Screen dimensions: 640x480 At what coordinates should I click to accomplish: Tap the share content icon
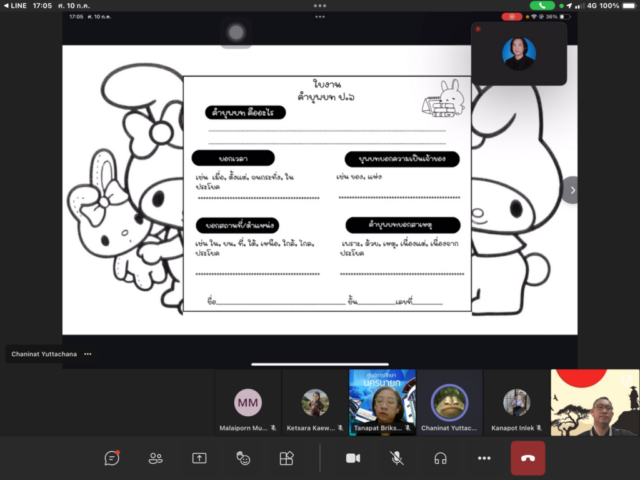[199, 458]
